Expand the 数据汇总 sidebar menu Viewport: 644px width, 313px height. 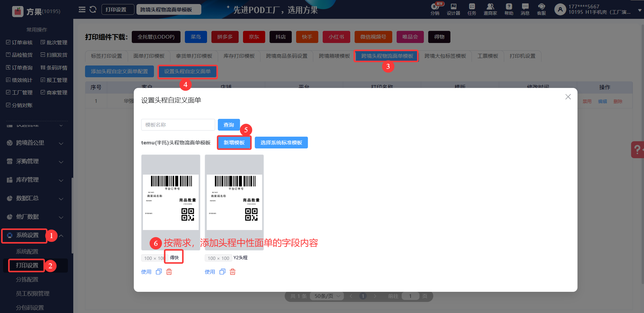pos(35,198)
